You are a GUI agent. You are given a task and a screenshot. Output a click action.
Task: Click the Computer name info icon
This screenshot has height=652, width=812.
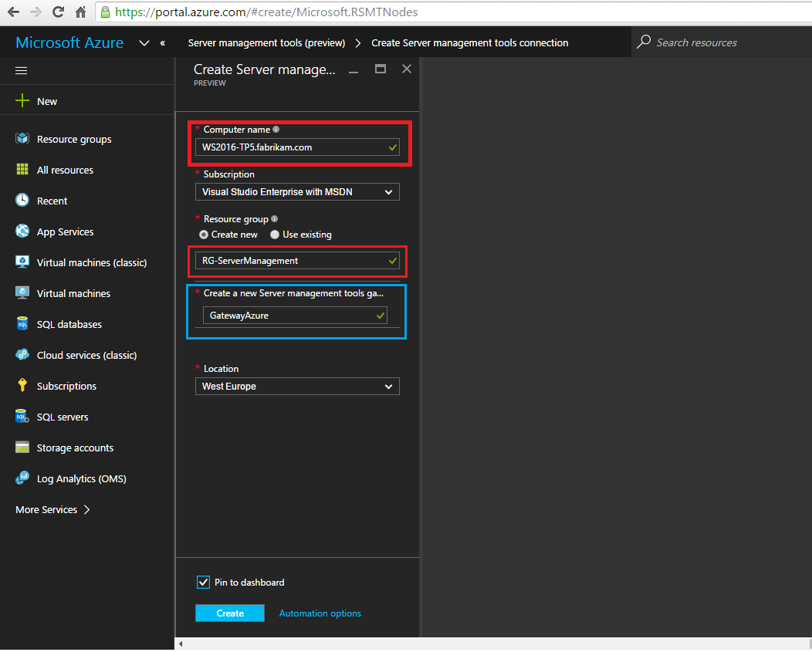pos(276,130)
